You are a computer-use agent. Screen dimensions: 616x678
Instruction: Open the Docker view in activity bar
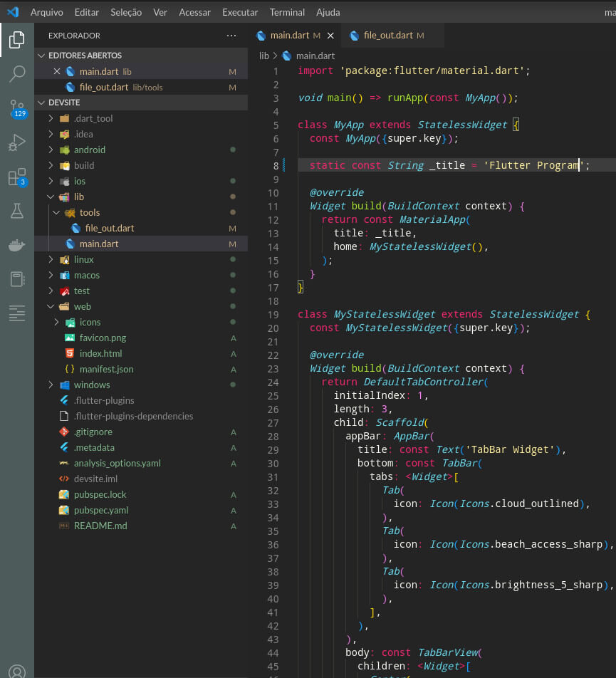click(x=17, y=245)
